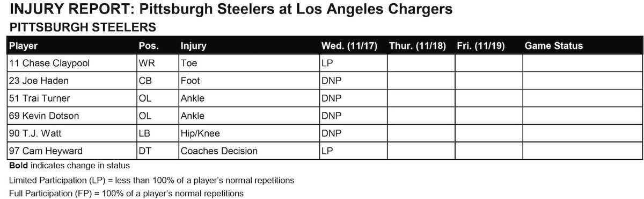Click the Coaches Decision injury cell
644x199 pixels.
(248, 151)
